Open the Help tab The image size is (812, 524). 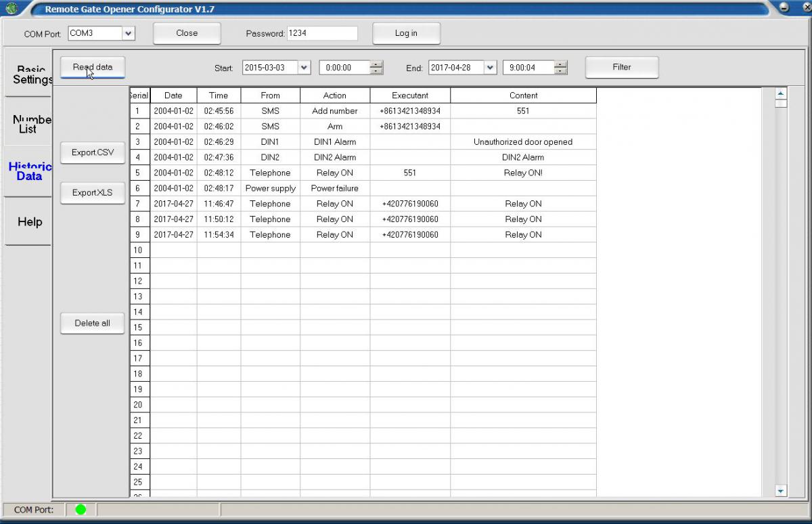(x=28, y=221)
